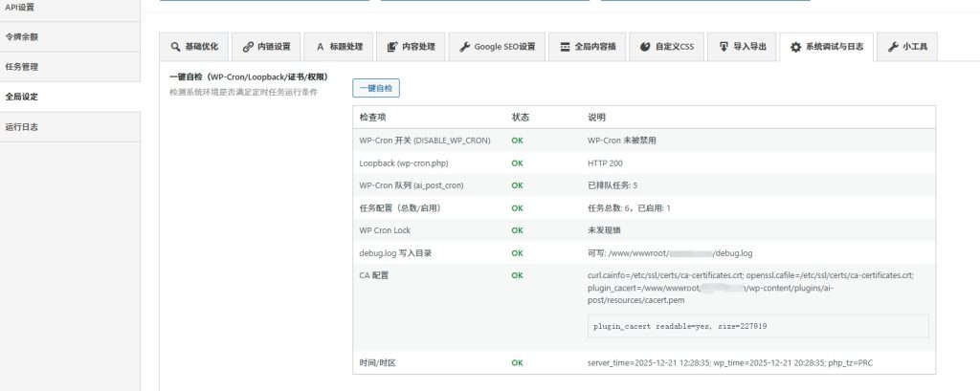Open API设置 in the sidebar

click(70, 8)
